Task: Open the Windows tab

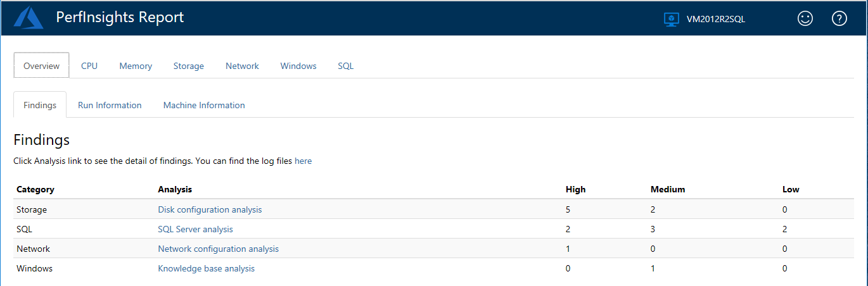Action: click(298, 66)
